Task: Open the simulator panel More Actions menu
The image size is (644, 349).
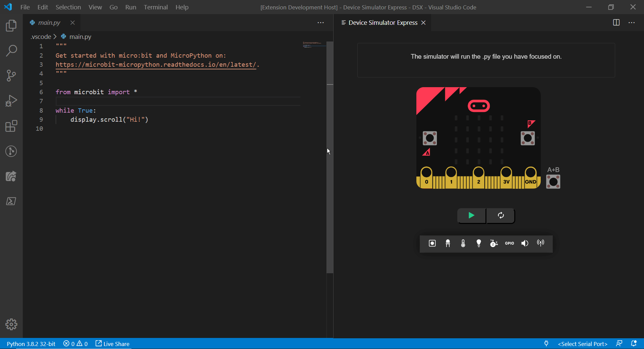Action: click(x=632, y=22)
